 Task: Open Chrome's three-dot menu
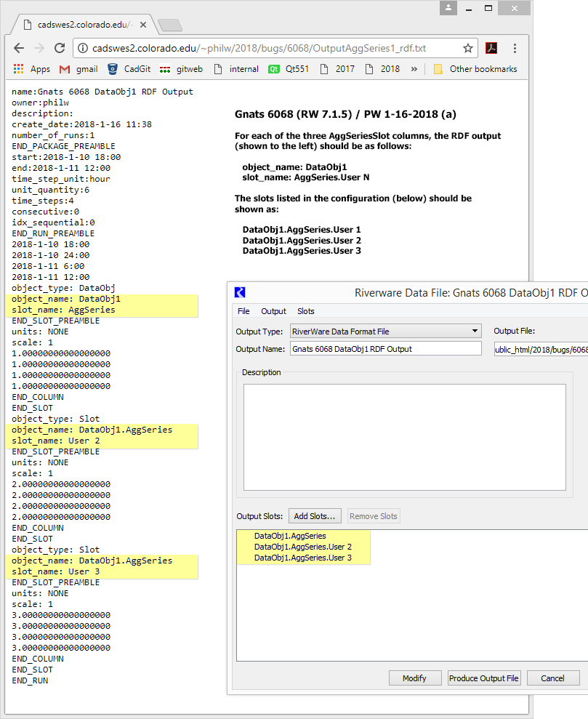(x=515, y=48)
